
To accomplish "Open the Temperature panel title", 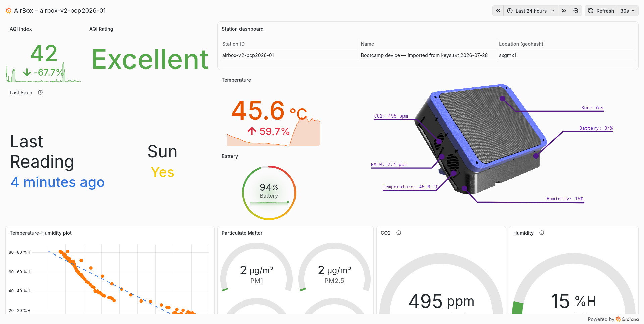I will [236, 80].
